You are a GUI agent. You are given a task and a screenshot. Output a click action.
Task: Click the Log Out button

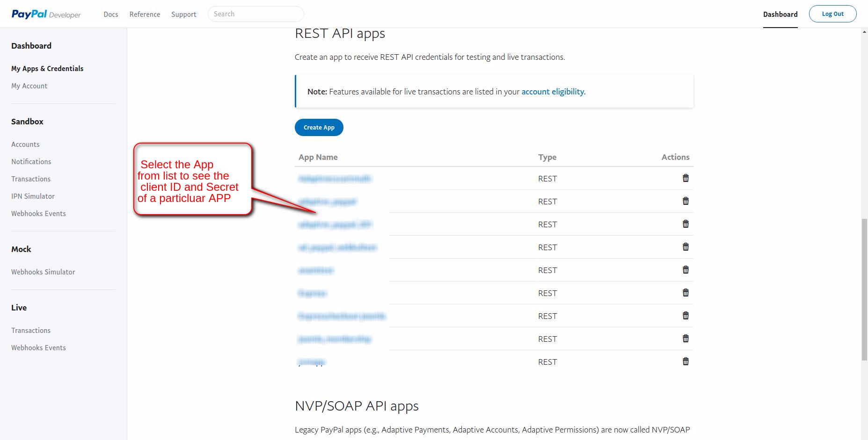tap(832, 14)
